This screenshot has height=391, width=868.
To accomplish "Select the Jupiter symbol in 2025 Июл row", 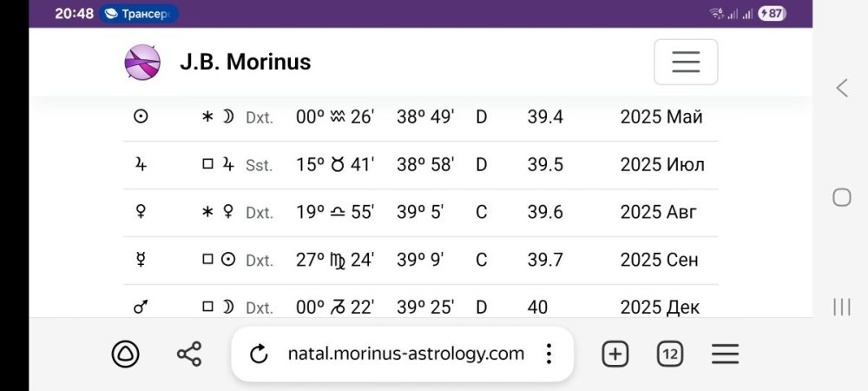I will coord(140,164).
